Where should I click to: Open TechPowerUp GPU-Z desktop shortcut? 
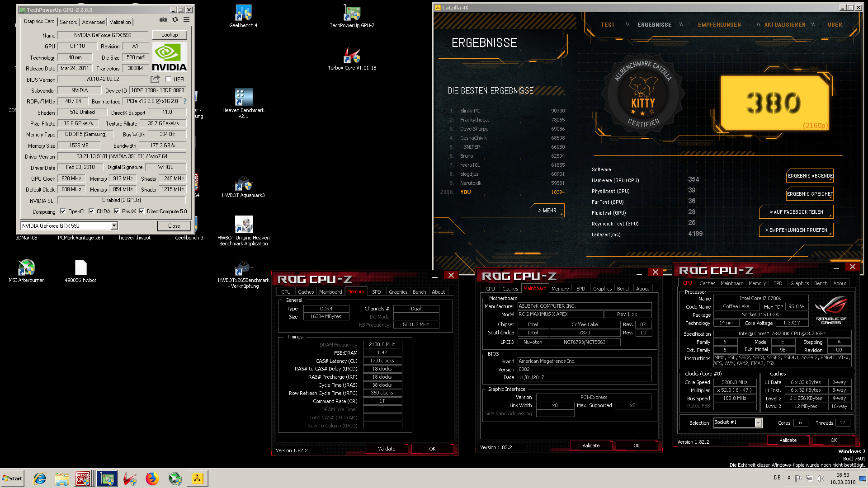pyautogui.click(x=352, y=16)
